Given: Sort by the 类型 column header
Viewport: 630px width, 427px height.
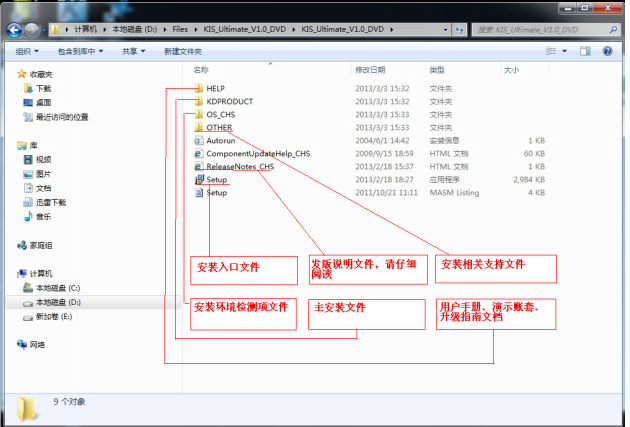Looking at the screenshot, I should (x=437, y=70).
